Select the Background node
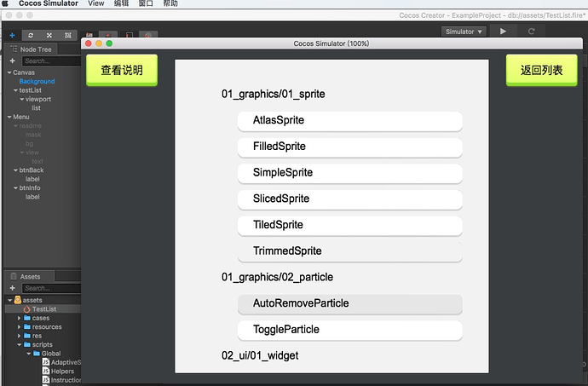588x386 pixels. (37, 82)
